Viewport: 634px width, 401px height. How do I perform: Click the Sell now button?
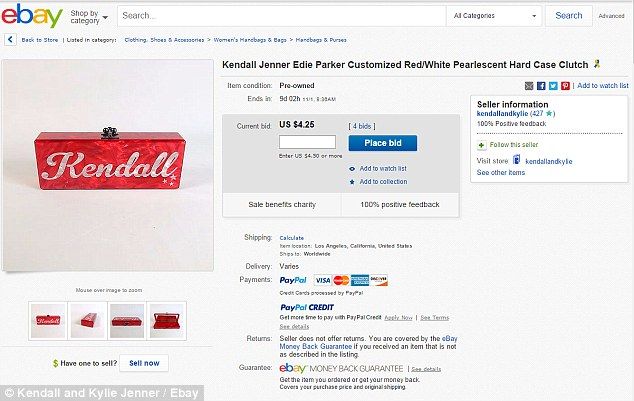[x=144, y=363]
